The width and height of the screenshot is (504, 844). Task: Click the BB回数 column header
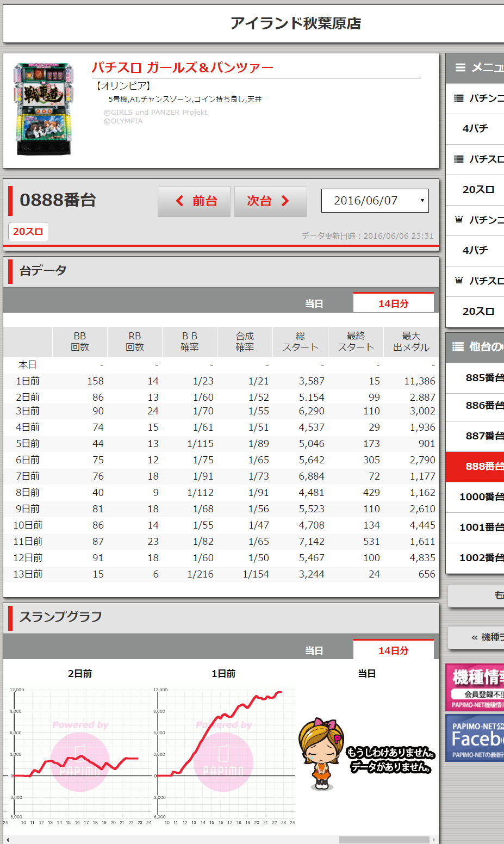pos(80,342)
